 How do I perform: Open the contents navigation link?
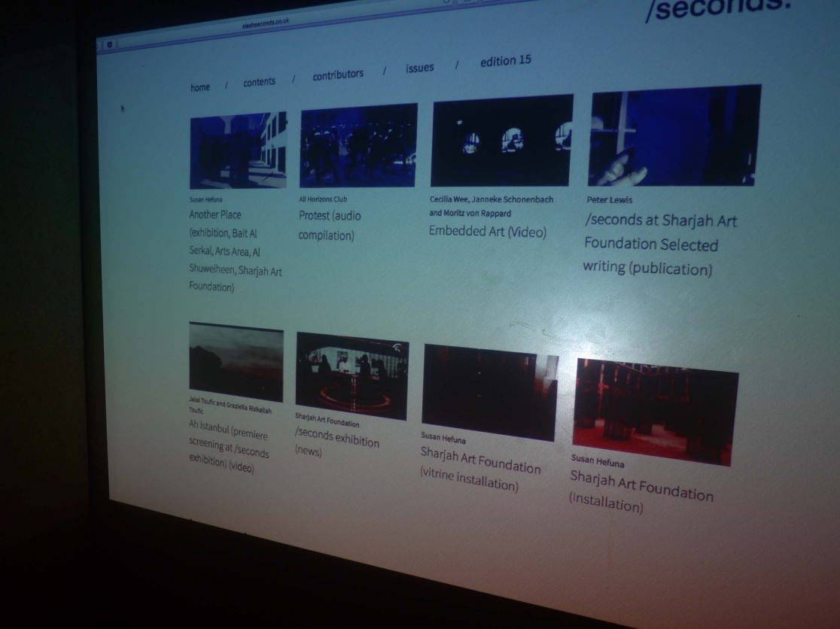(259, 82)
